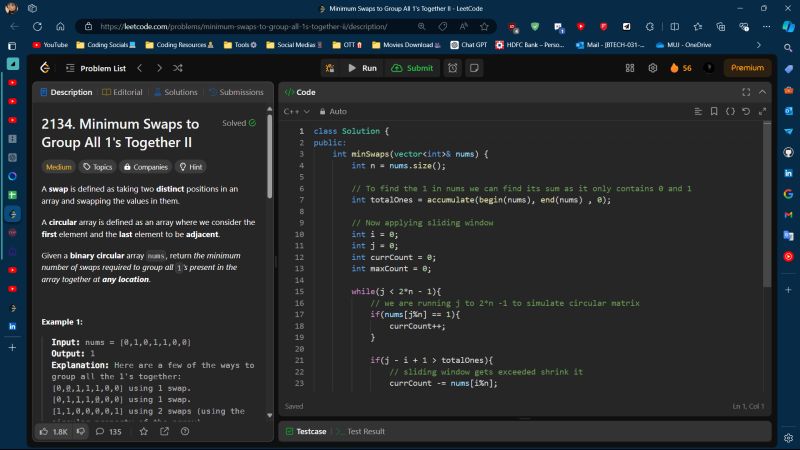
Task: Click the browser address bar URL
Action: pyautogui.click(x=244, y=27)
